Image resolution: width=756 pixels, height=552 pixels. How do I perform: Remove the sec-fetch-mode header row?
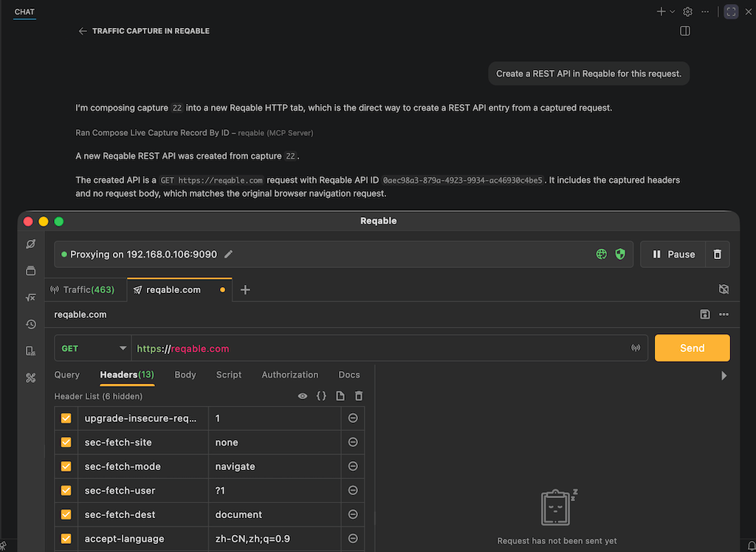353,466
